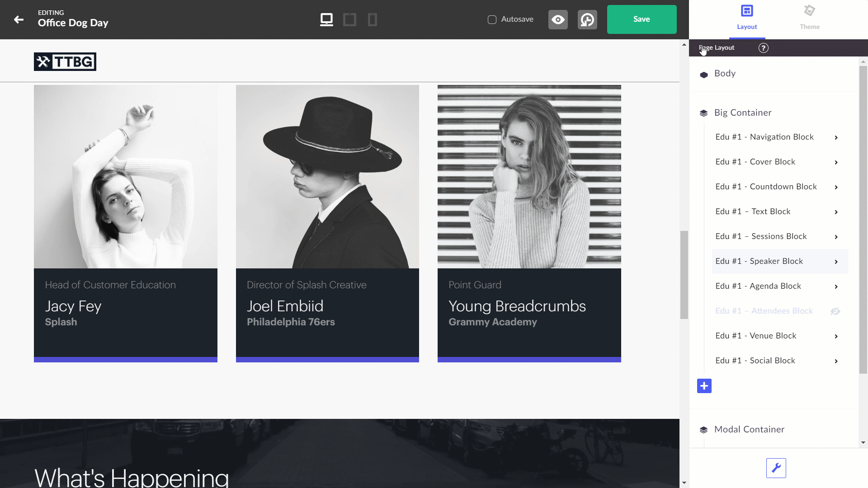868x488 pixels.
Task: Select Edu #1 - Sessions Block label
Action: pos(761,236)
